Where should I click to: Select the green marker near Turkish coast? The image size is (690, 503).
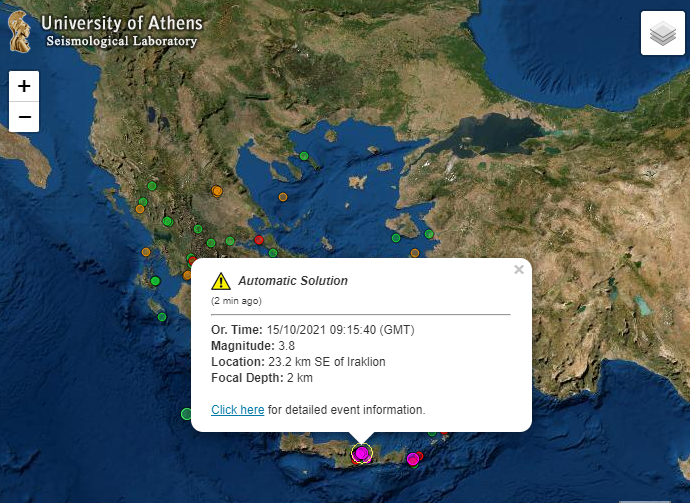pyautogui.click(x=429, y=234)
